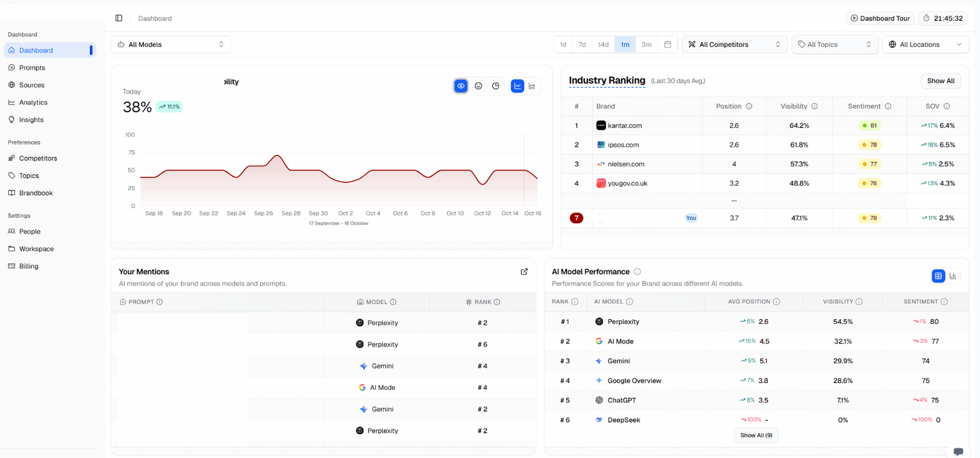Open Analytics in sidebar

pos(50,102)
